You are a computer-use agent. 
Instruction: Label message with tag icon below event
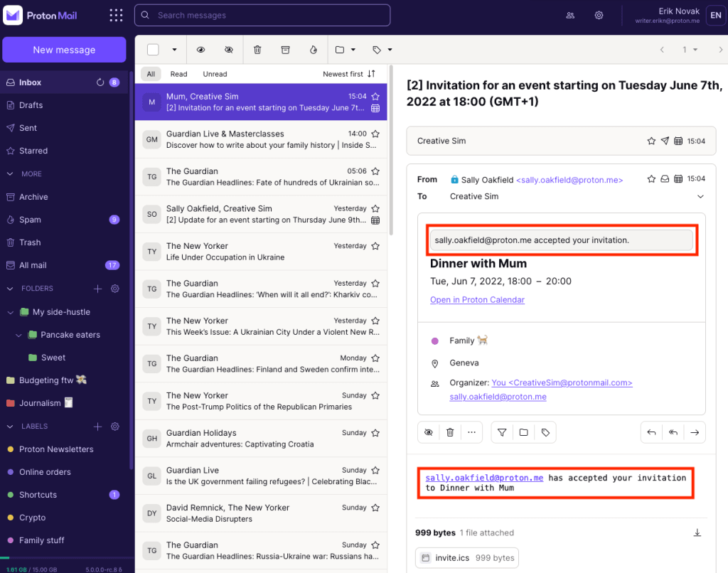tap(545, 432)
